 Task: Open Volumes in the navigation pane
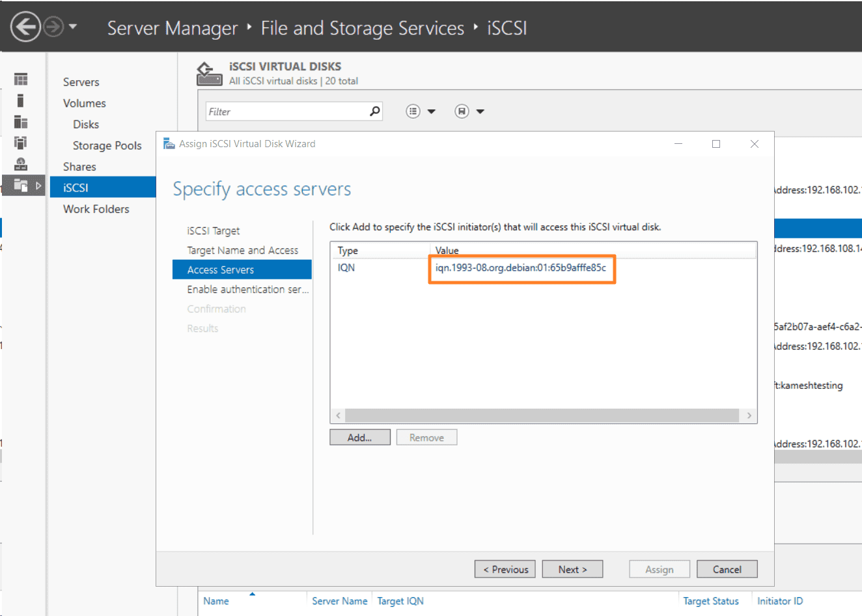[84, 103]
